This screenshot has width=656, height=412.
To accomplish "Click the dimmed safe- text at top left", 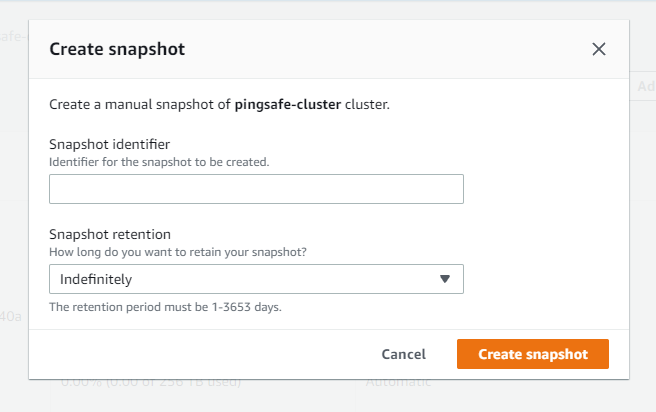I will click(13, 36).
